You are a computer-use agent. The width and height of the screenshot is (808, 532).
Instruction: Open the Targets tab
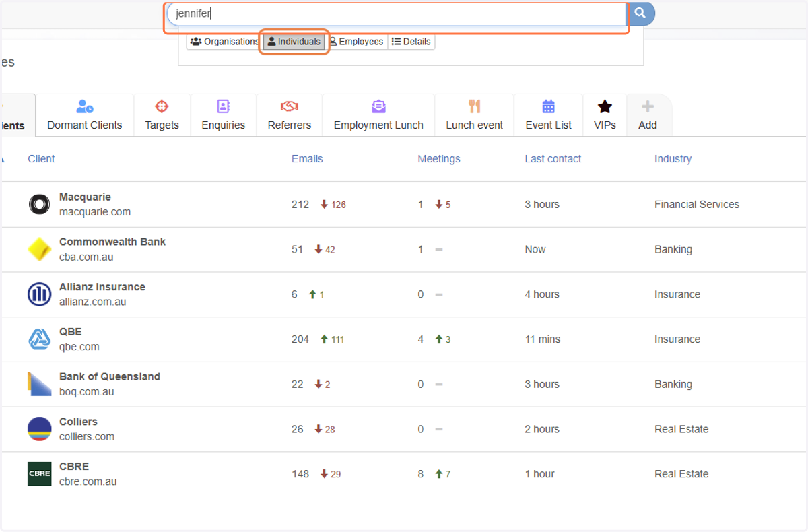tap(162, 115)
